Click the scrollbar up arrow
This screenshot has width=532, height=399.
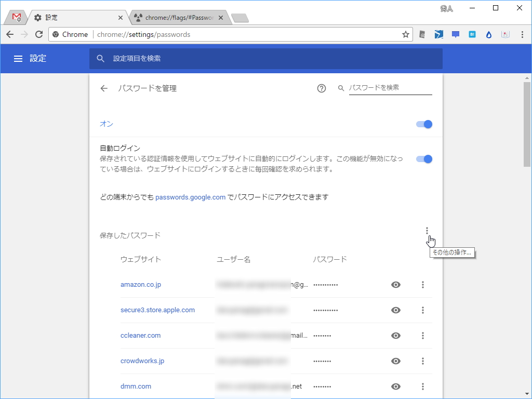(527, 78)
